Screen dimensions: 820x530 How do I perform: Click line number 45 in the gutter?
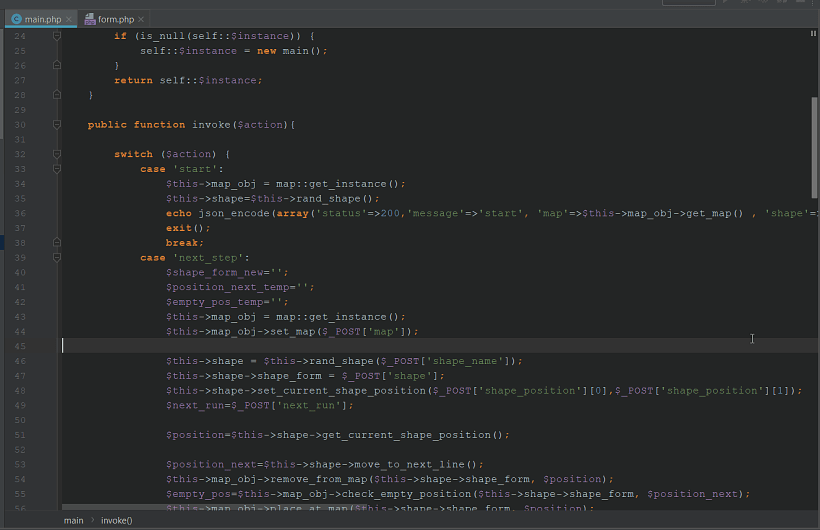[x=20, y=346]
